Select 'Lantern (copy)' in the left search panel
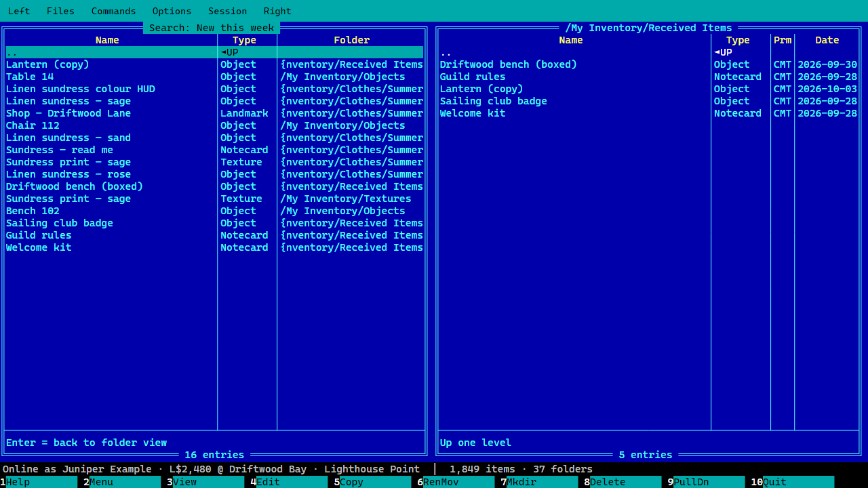 coord(214,64)
